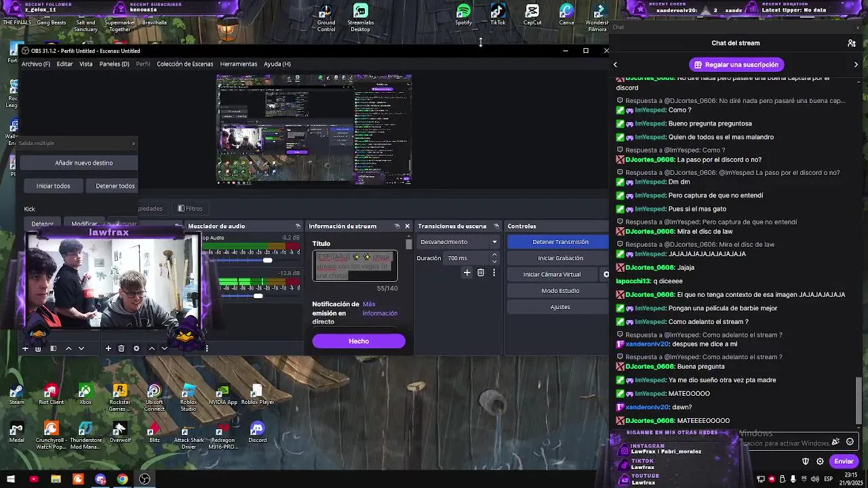The height and width of the screenshot is (488, 868).
Task: Open Streamlabs Desktop shortcut
Action: click(x=360, y=18)
